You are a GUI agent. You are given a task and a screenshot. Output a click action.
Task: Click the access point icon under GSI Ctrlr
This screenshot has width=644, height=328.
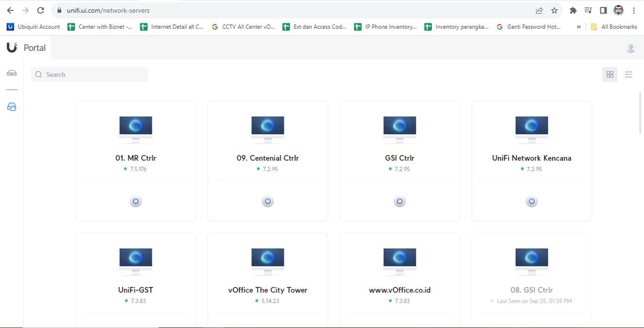400,201
